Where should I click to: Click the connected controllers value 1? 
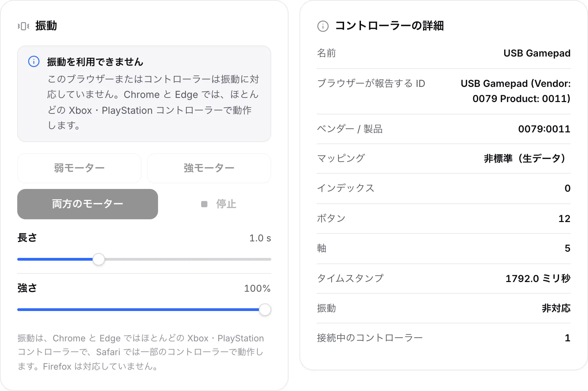coord(568,338)
